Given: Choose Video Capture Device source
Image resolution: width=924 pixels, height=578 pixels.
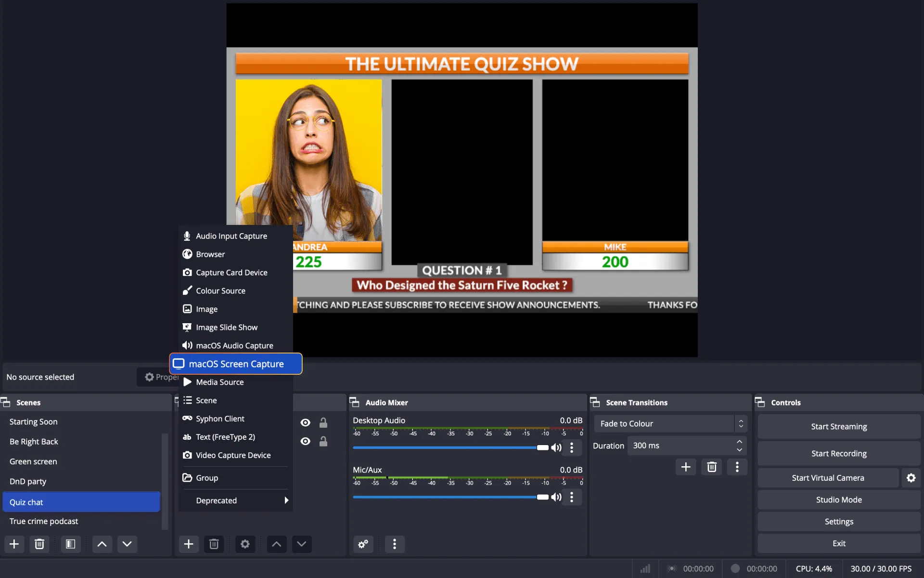Looking at the screenshot, I should 236,455.
